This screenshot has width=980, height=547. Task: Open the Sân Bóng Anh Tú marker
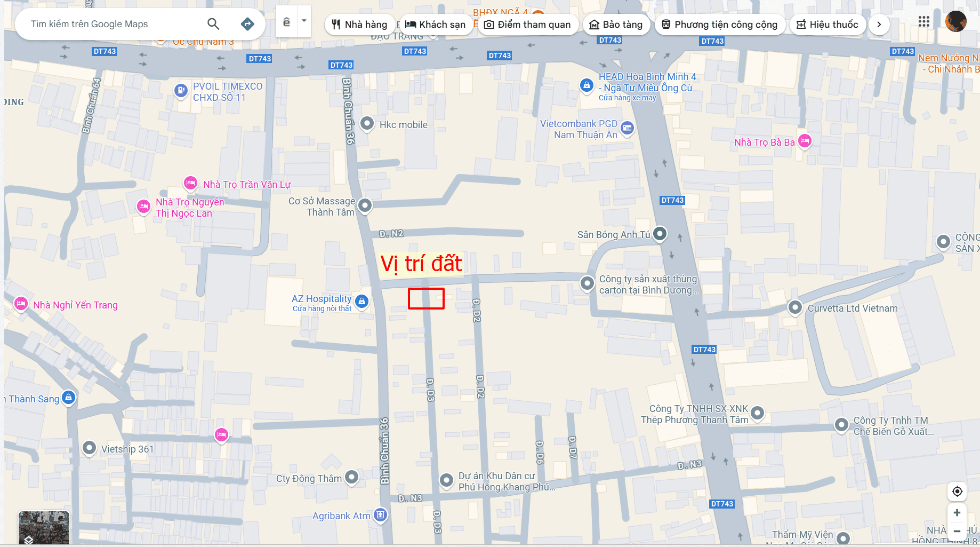(660, 234)
